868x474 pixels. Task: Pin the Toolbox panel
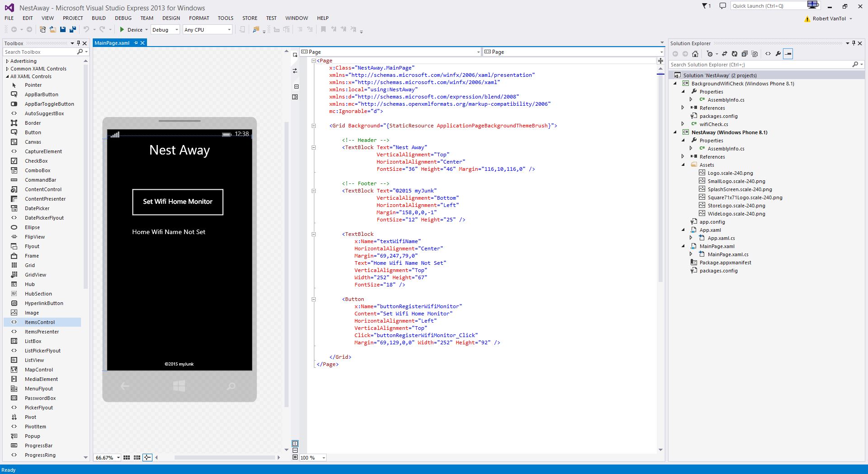point(78,43)
